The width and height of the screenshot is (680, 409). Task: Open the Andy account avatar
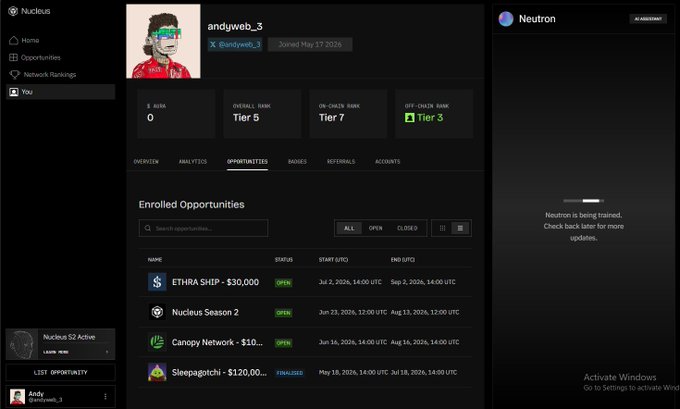[17, 396]
